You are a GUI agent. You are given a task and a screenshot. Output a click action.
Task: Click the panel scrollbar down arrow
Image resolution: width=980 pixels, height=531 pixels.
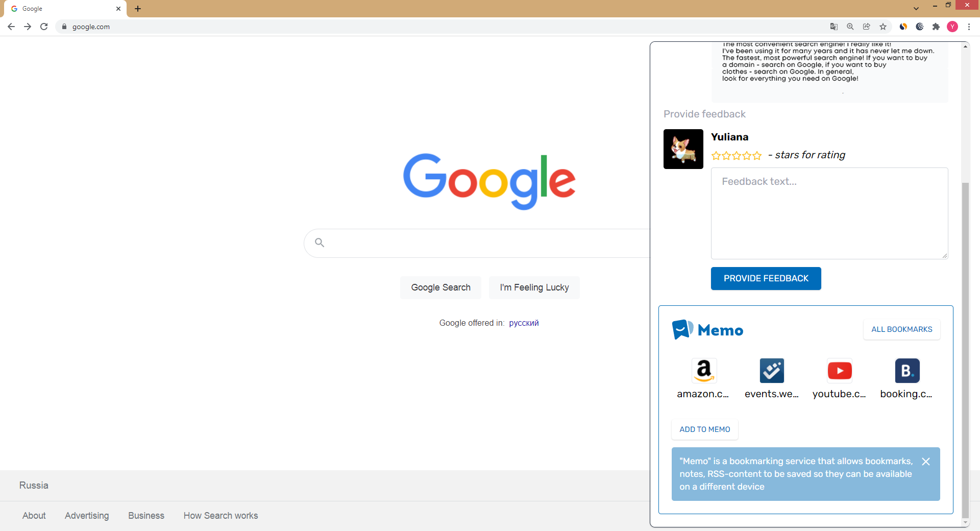(x=965, y=522)
